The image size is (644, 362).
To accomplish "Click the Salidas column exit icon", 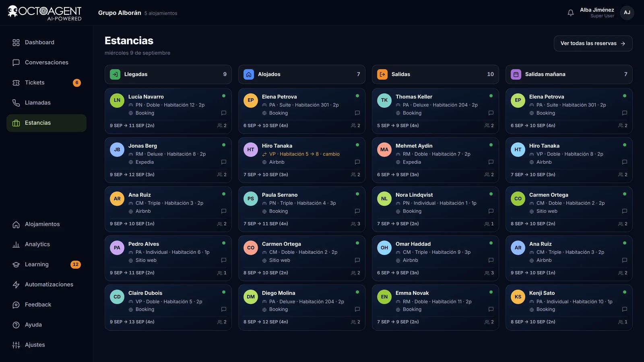I will click(x=382, y=74).
